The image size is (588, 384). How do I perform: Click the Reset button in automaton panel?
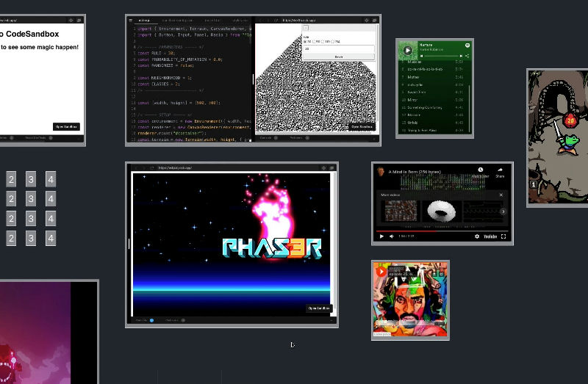point(339,57)
